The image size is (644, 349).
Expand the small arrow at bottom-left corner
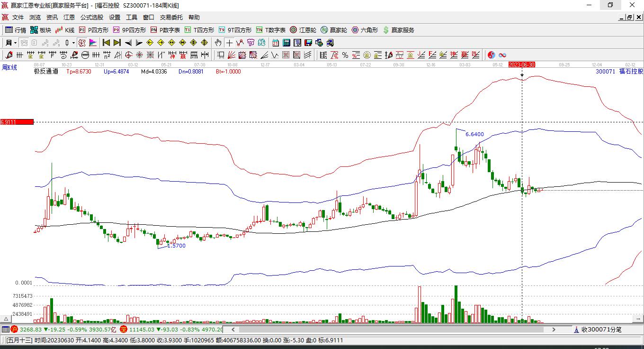[x=6, y=319]
